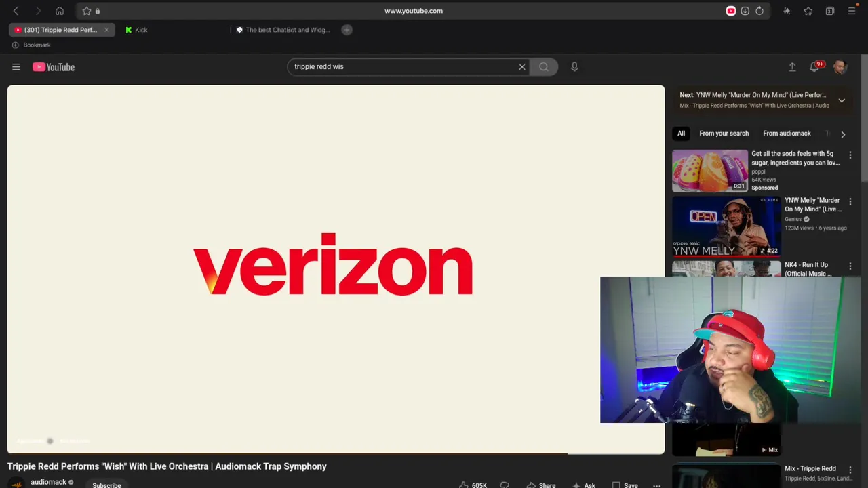This screenshot has width=868, height=488.
Task: Show more filter chips with right arrow
Action: 843,134
